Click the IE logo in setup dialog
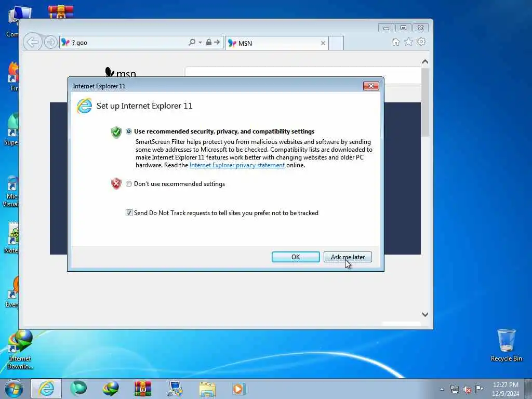This screenshot has height=399, width=532. pos(84,106)
